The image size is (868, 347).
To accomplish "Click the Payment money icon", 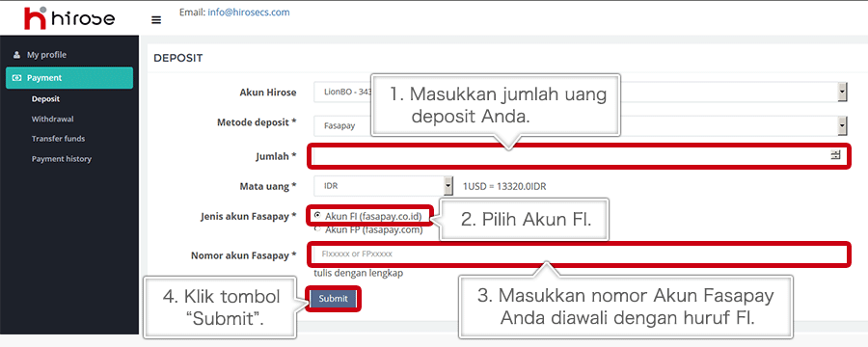I will (x=16, y=78).
